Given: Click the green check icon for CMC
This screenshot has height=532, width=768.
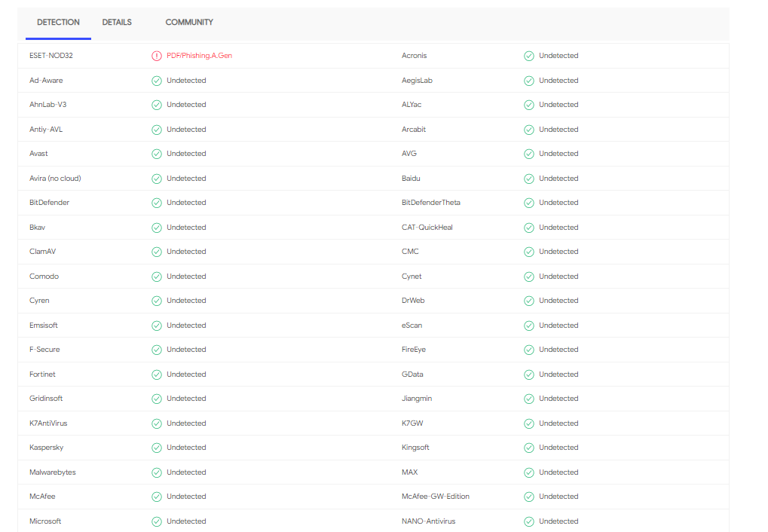Looking at the screenshot, I should click(528, 252).
